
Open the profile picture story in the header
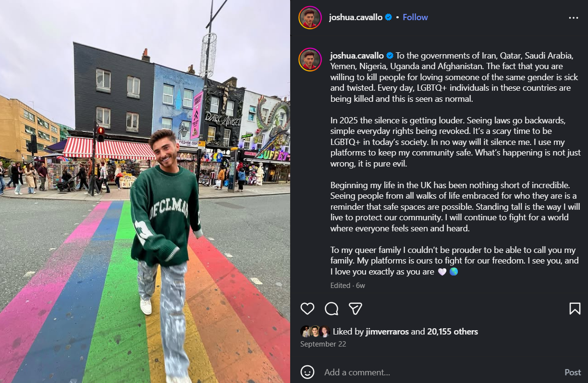coord(310,18)
